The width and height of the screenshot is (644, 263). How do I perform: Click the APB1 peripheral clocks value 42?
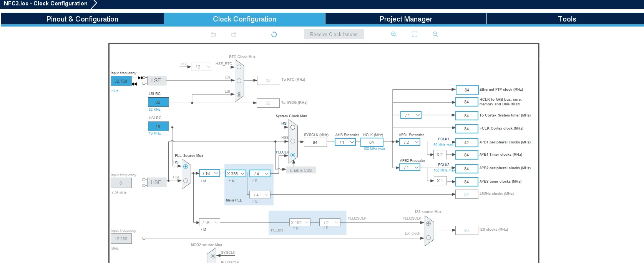click(466, 143)
